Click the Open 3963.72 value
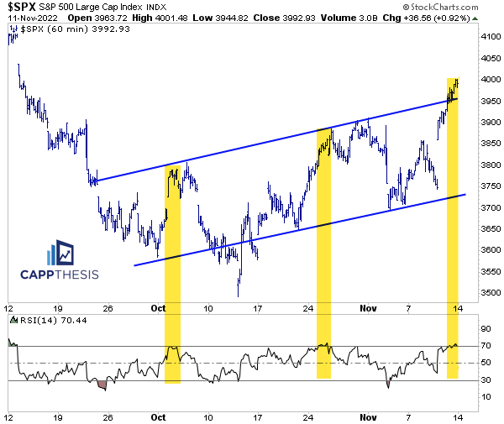This screenshot has height=424, width=504. [x=97, y=18]
